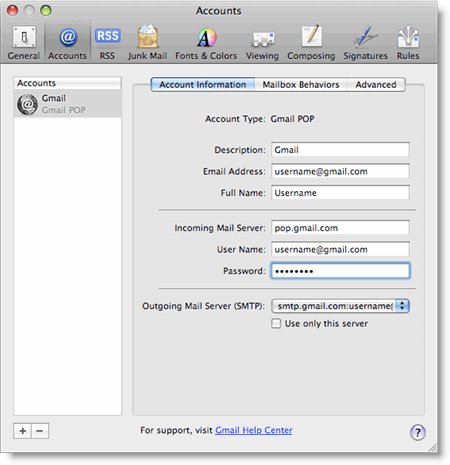Switch to the Advanced tab
The height and width of the screenshot is (465, 450).
point(376,85)
